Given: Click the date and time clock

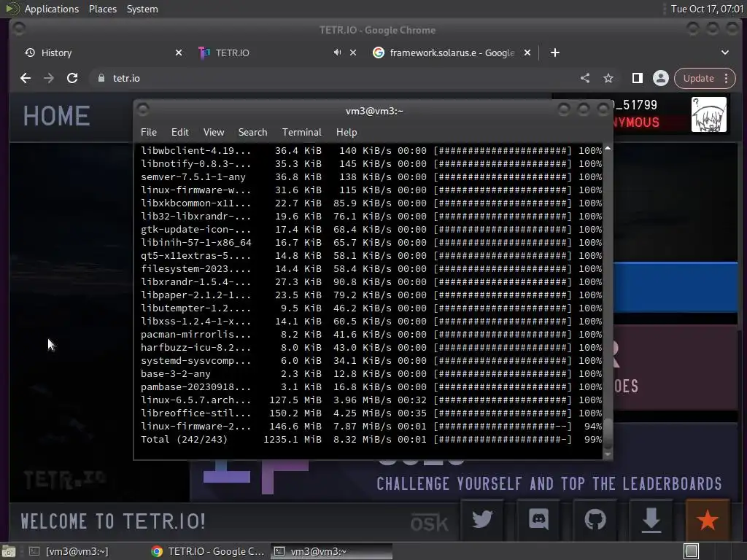Looking at the screenshot, I should 706,9.
